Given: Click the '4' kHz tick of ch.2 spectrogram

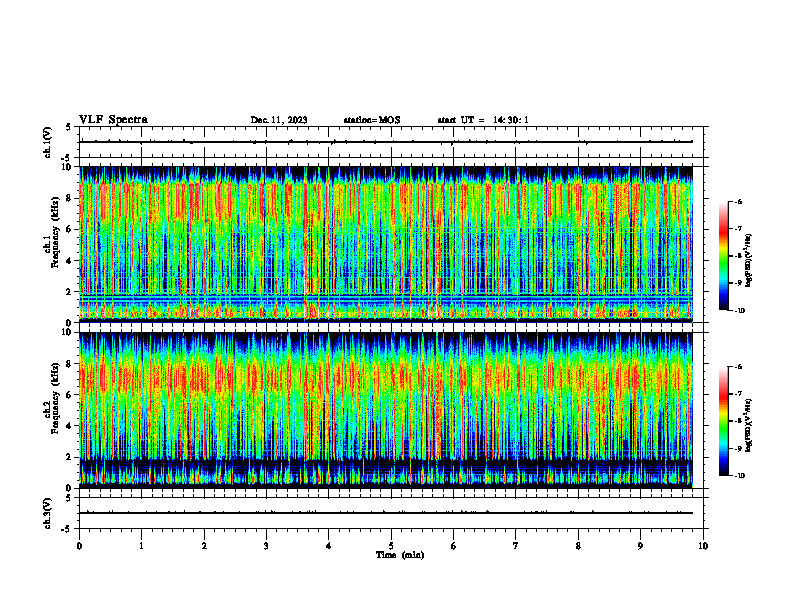Looking at the screenshot, I should [69, 426].
